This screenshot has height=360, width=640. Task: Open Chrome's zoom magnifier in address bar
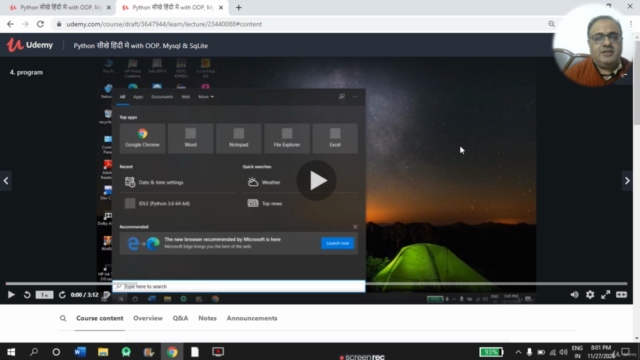pyautogui.click(x=551, y=24)
